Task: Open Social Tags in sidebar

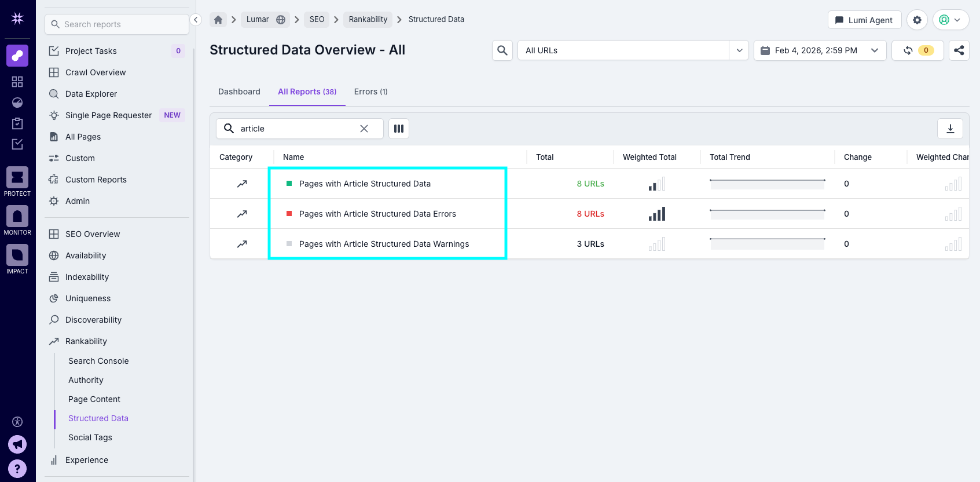Action: 90,437
